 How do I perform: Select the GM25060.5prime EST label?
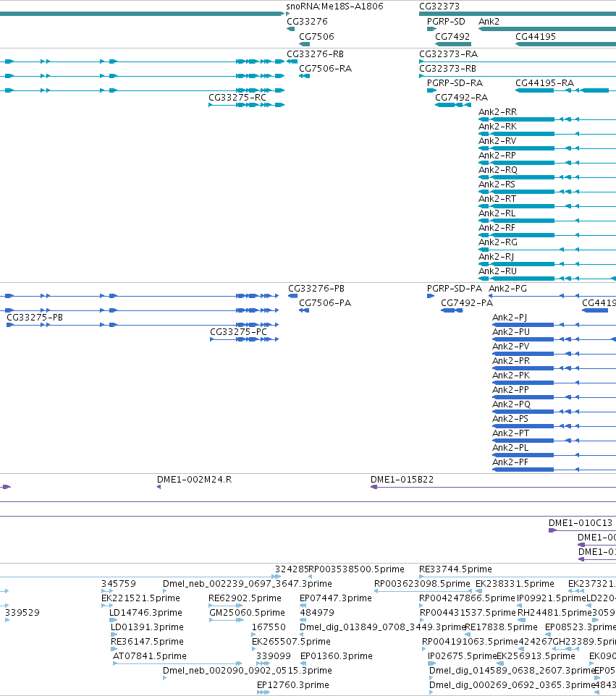pos(247,613)
